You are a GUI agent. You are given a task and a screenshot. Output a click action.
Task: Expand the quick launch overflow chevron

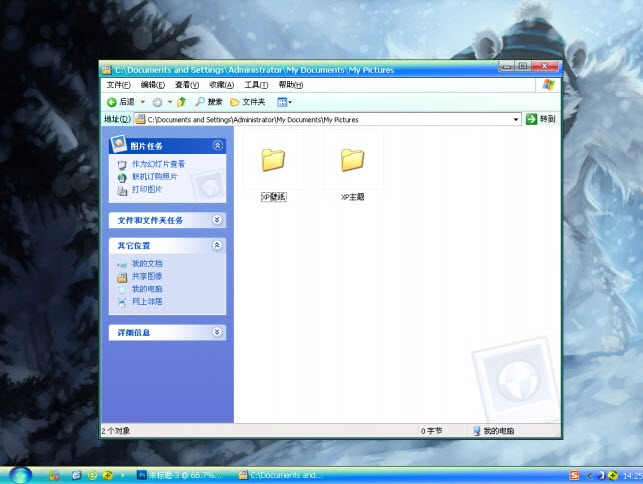point(123,475)
